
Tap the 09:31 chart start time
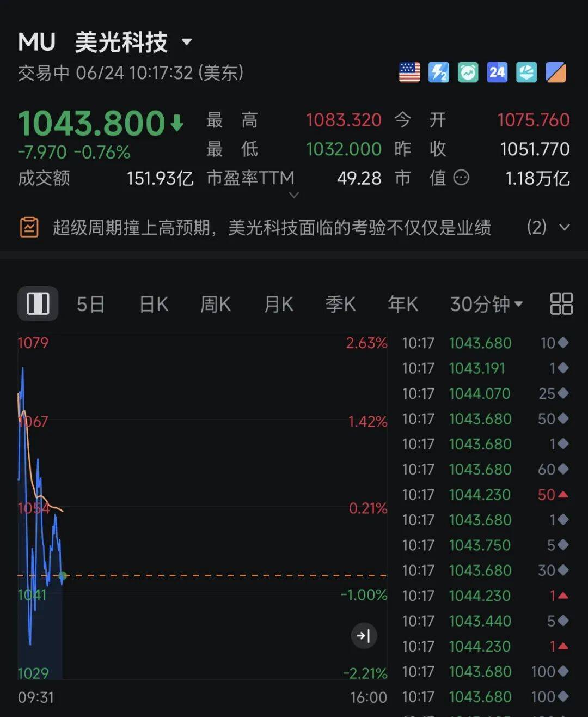click(36, 697)
